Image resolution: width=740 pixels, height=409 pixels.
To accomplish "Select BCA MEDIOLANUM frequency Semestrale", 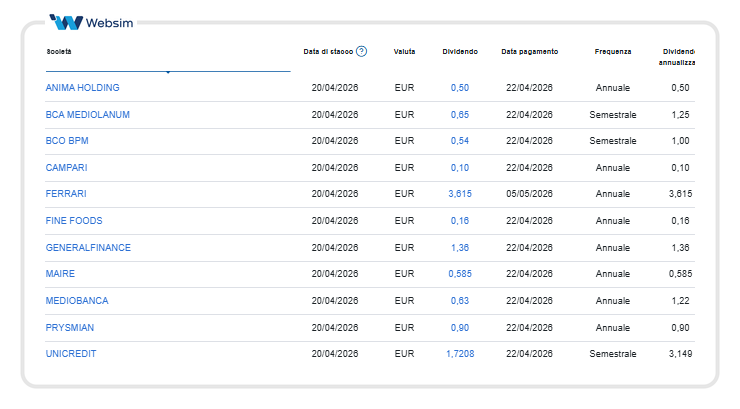I will [613, 115].
